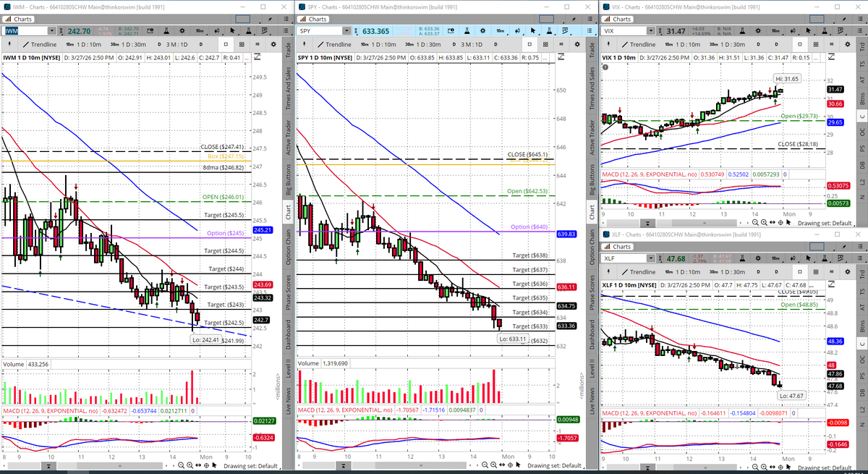
Task: Open the 10m aggregation selector in SPY toolbar
Action: (x=500, y=31)
